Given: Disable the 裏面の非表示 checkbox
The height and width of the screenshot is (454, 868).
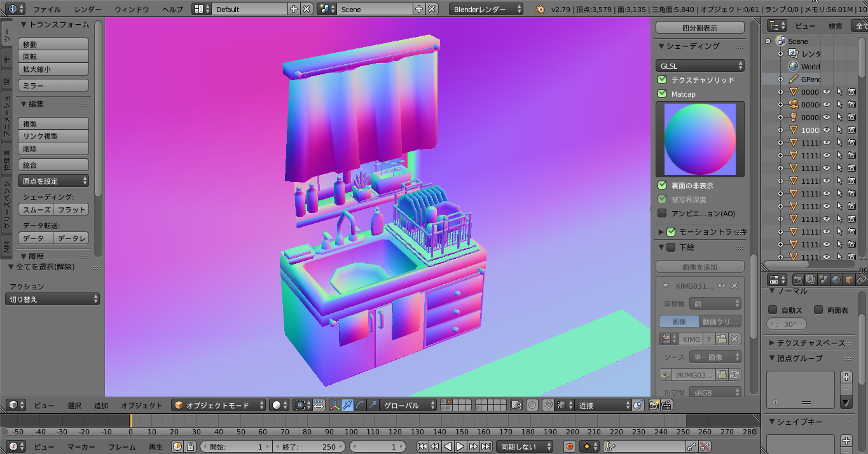Looking at the screenshot, I should point(662,185).
